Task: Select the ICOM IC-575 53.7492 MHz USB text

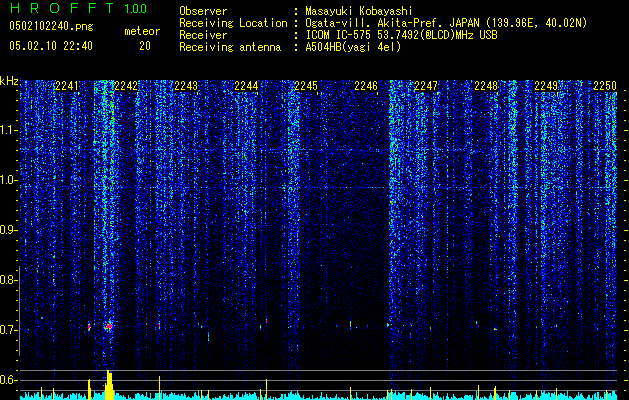Action: (401, 35)
